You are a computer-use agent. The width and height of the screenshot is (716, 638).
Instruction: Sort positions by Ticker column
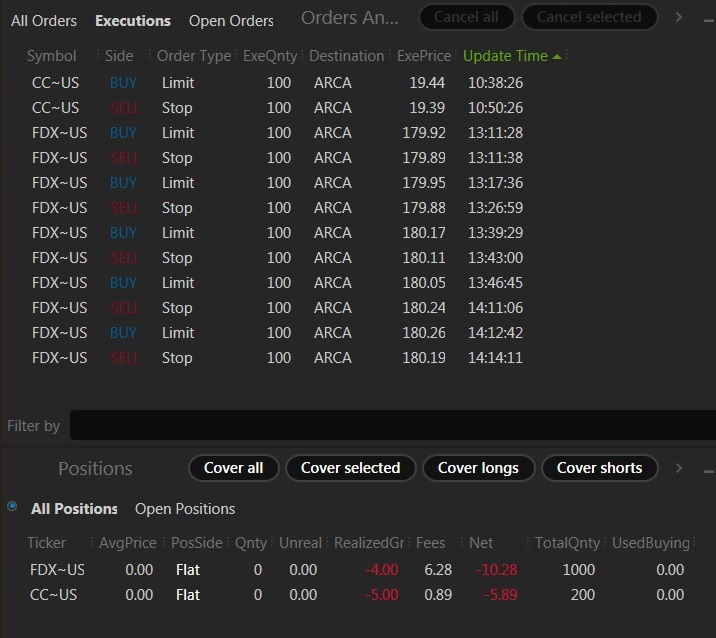click(x=47, y=543)
